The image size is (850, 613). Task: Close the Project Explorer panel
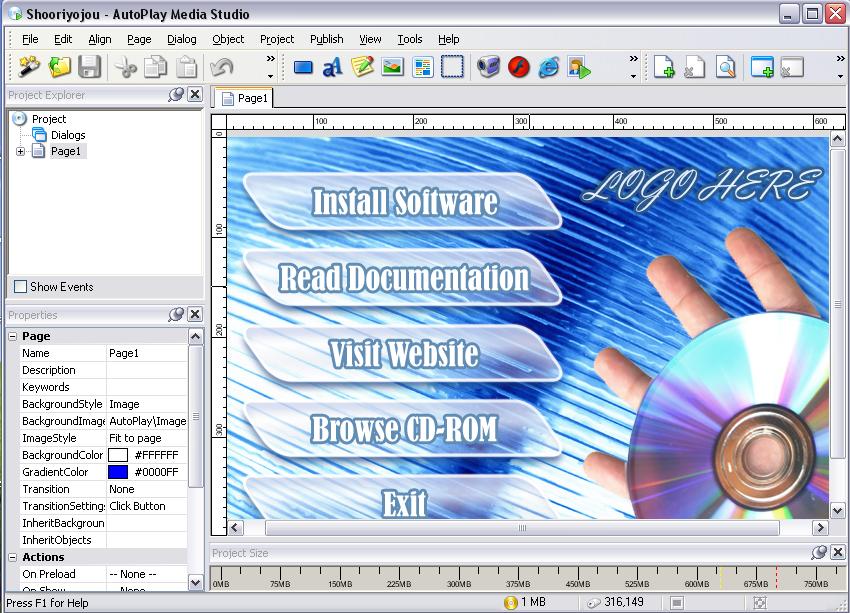click(195, 94)
